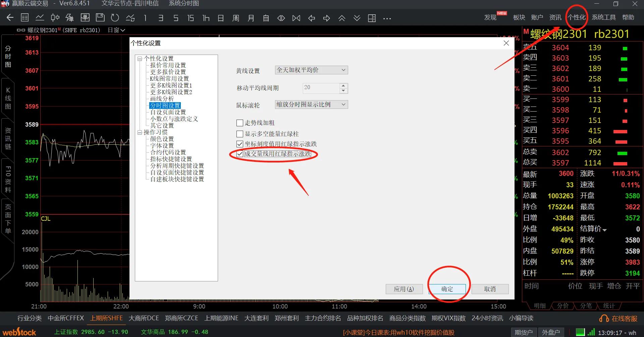Open the quote list icon in toolbar

coord(25,18)
